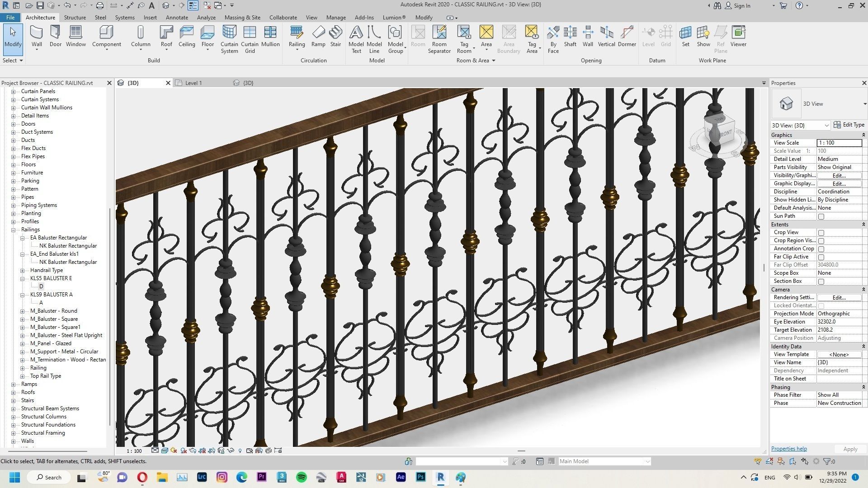Select the Stair tool
Image resolution: width=868 pixels, height=488 pixels.
335,36
